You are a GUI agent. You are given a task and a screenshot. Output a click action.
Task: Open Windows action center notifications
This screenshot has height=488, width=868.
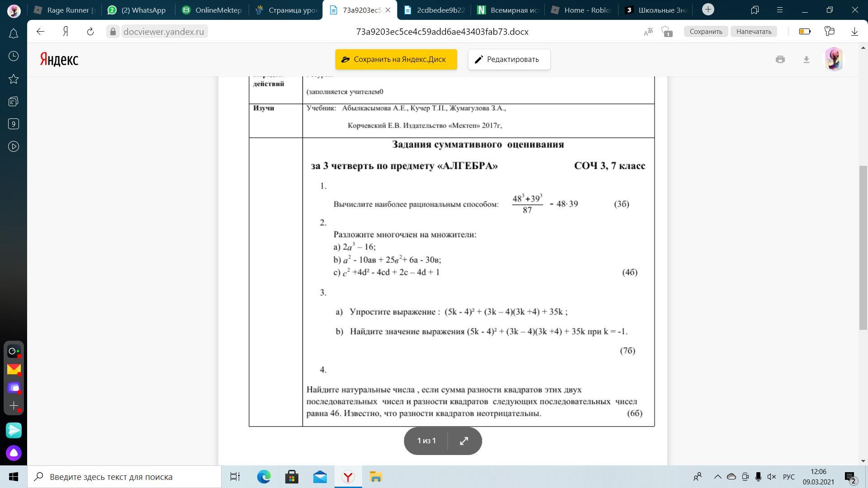[850, 477]
